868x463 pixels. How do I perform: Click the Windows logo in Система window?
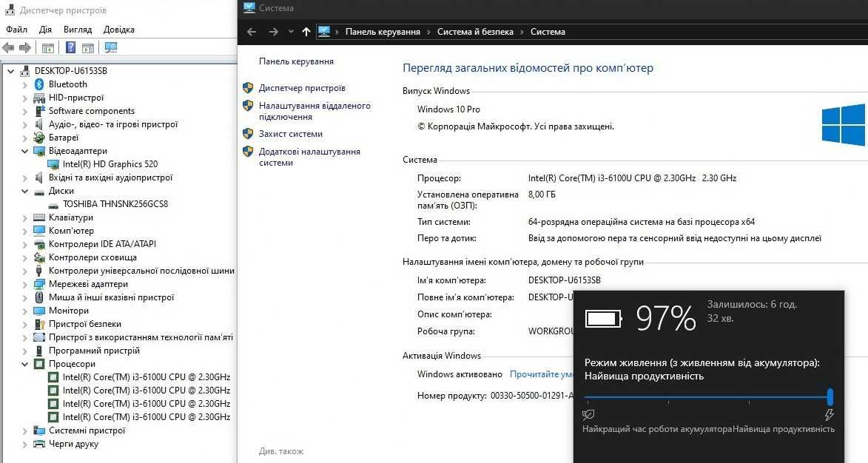point(844,124)
